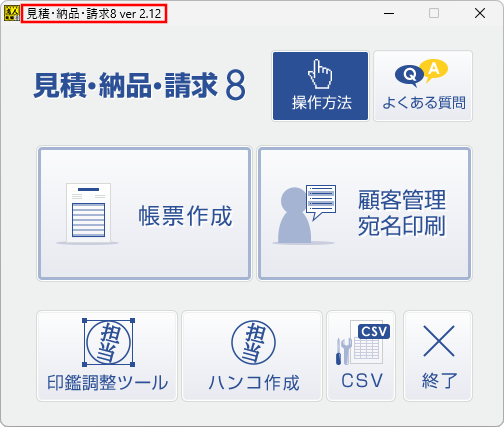Start 帳票作成 form creation
504x427 pixels.
144,213
